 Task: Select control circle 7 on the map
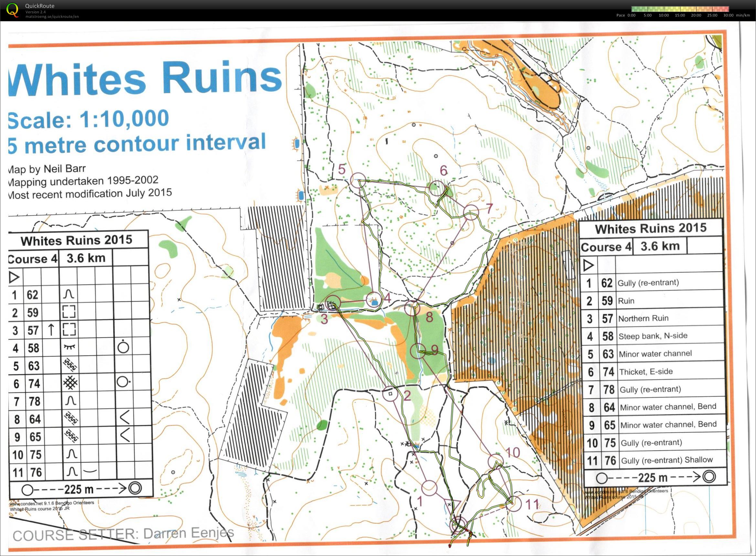(471, 212)
